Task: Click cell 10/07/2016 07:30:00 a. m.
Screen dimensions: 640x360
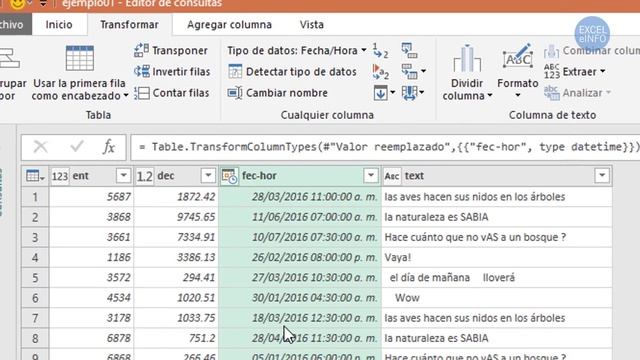Action: pyautogui.click(x=300, y=237)
